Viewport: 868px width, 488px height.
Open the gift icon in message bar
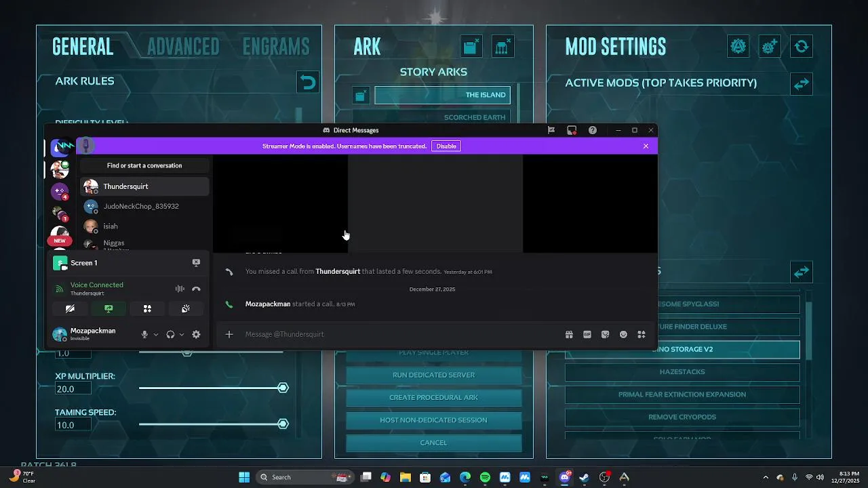(x=569, y=334)
